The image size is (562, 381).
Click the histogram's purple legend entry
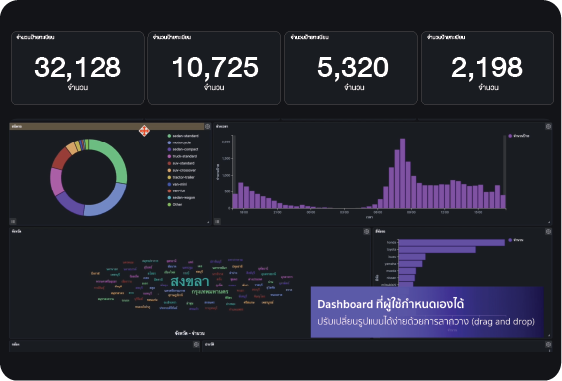(x=519, y=136)
